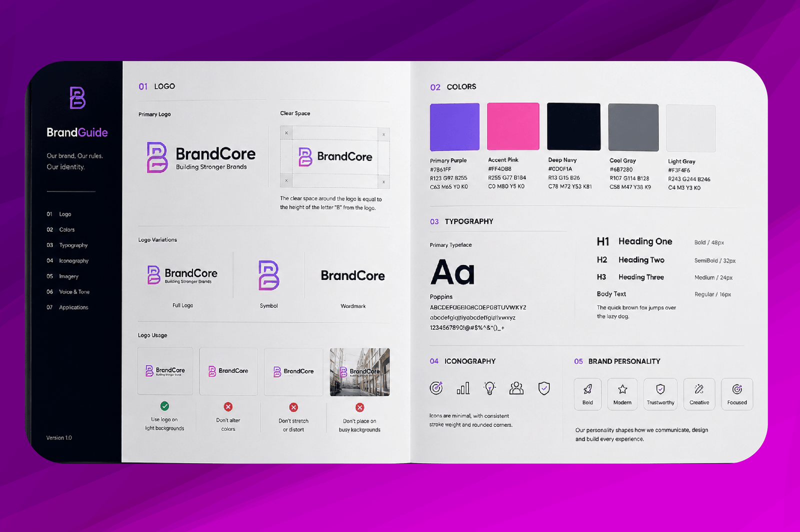Click the target iconography icon

tap(436, 388)
